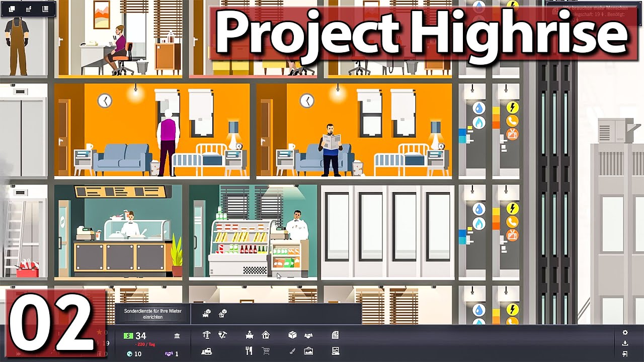
Task: Select the cafe shop with glass counter
Action: 118,232
